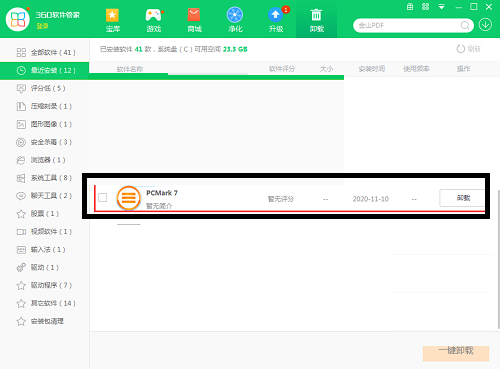This screenshot has height=369, width=500.
Task: Select 系统工具 (8) category
Action: (x=44, y=178)
